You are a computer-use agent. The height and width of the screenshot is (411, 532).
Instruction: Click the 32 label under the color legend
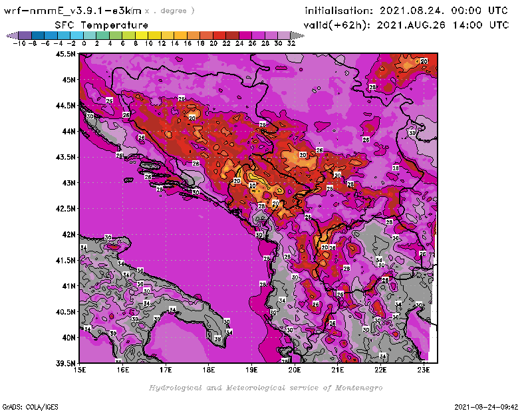coord(291,43)
